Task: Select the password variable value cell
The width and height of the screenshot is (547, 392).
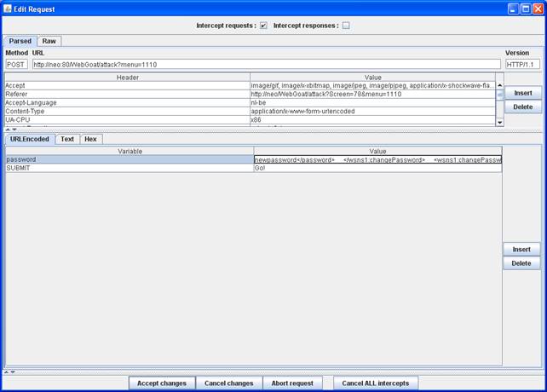Action: (x=377, y=159)
